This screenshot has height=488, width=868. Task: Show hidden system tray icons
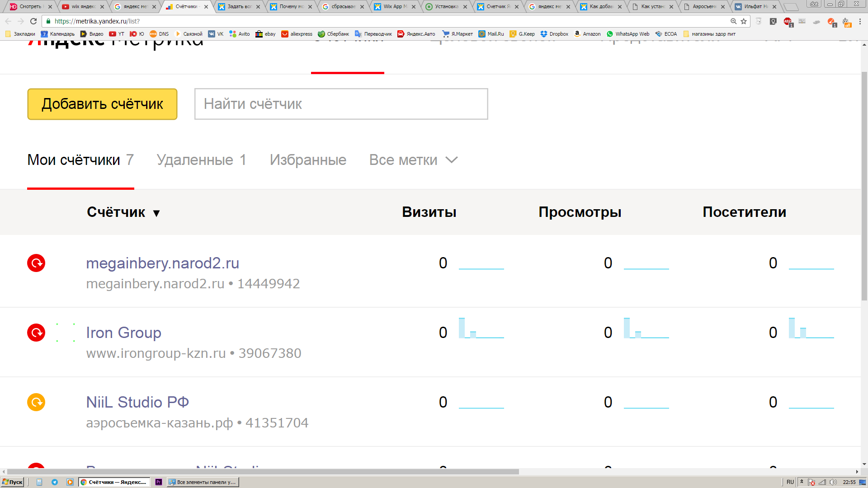coord(802,482)
